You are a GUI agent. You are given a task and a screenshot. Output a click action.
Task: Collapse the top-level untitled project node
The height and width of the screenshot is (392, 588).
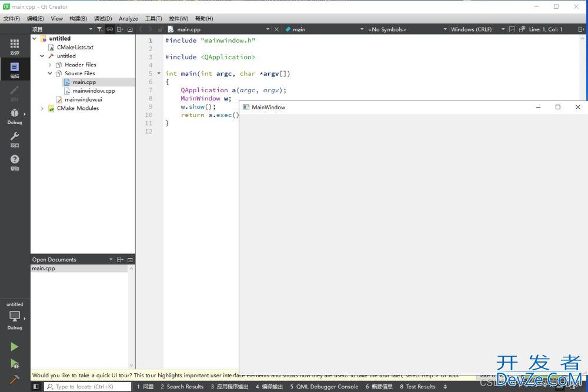(34, 38)
